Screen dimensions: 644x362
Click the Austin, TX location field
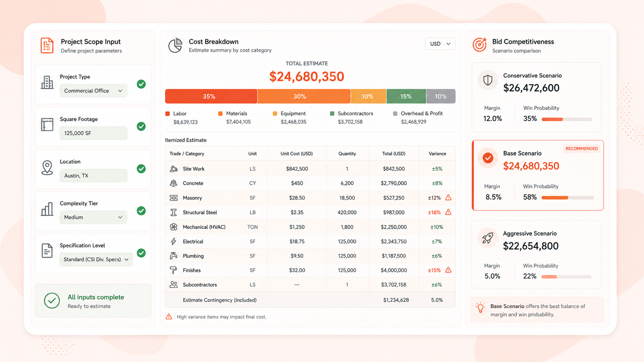(93, 175)
